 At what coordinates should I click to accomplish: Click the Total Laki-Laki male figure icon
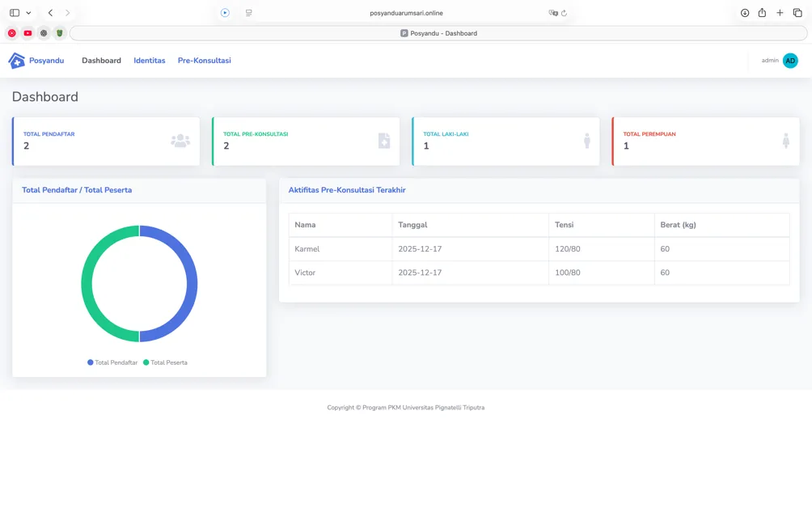tap(586, 141)
